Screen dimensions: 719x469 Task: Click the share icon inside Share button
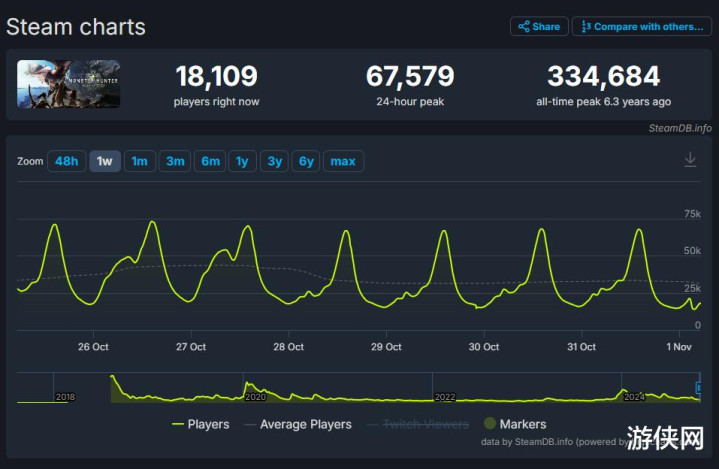click(x=524, y=26)
